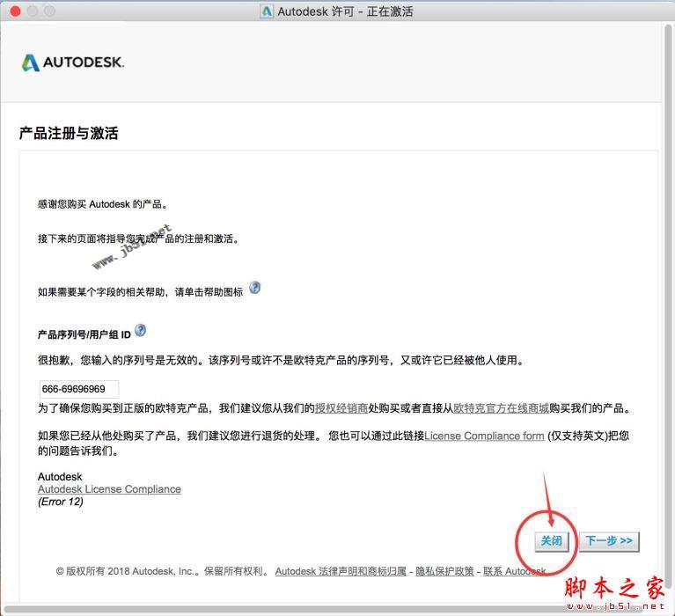The height and width of the screenshot is (616, 675).
Task: Open the 欧特克官方在线商城 link
Action: 502,408
